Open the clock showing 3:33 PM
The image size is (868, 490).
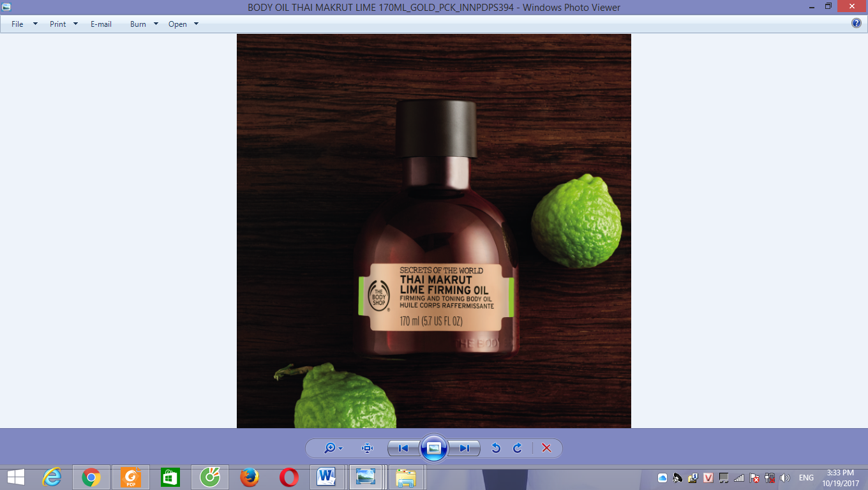[x=841, y=478]
